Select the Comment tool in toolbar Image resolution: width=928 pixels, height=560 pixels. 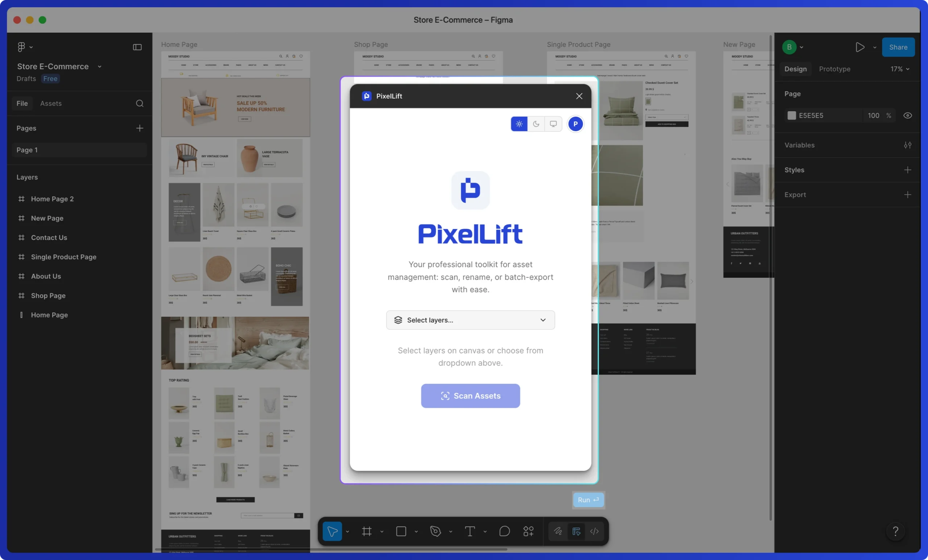click(x=504, y=531)
